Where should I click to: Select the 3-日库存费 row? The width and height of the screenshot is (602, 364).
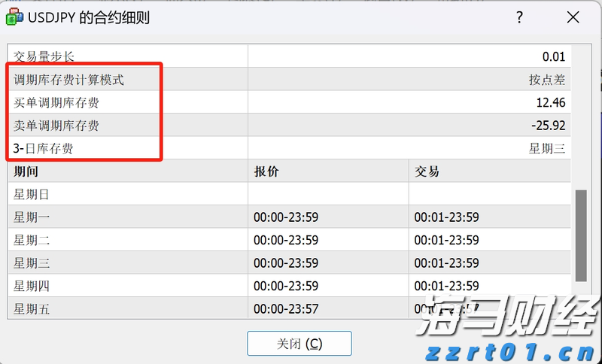pyautogui.click(x=44, y=148)
